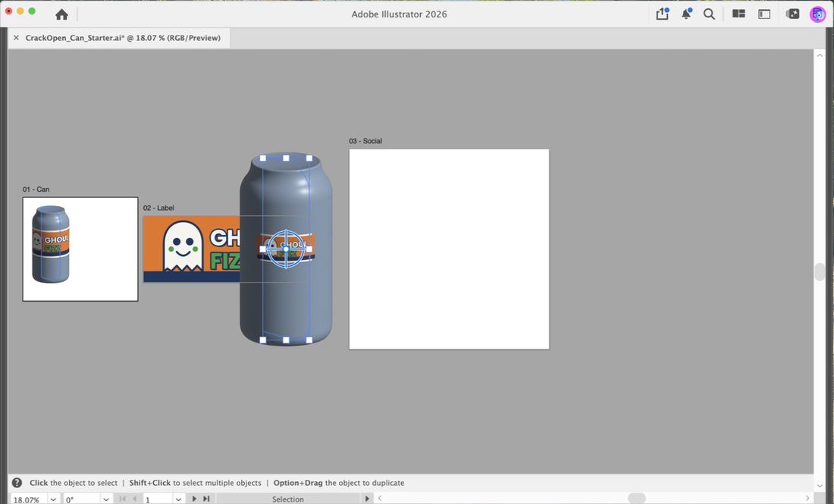
Task: Click the Adobe Illustrator 2026 title text
Action: [399, 14]
